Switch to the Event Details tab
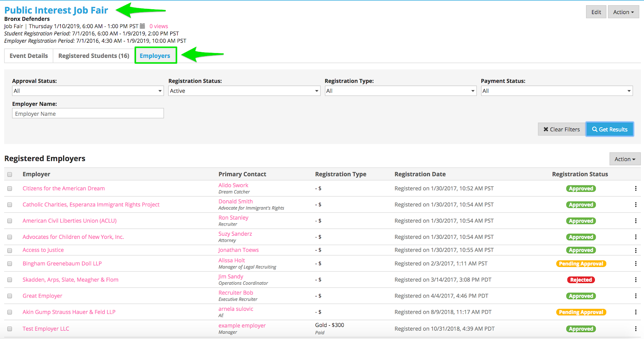Screen dimensions: 644x339 pos(29,56)
